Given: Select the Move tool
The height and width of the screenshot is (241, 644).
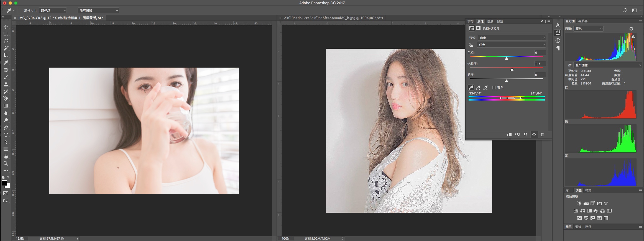Looking at the screenshot, I should tap(6, 27).
